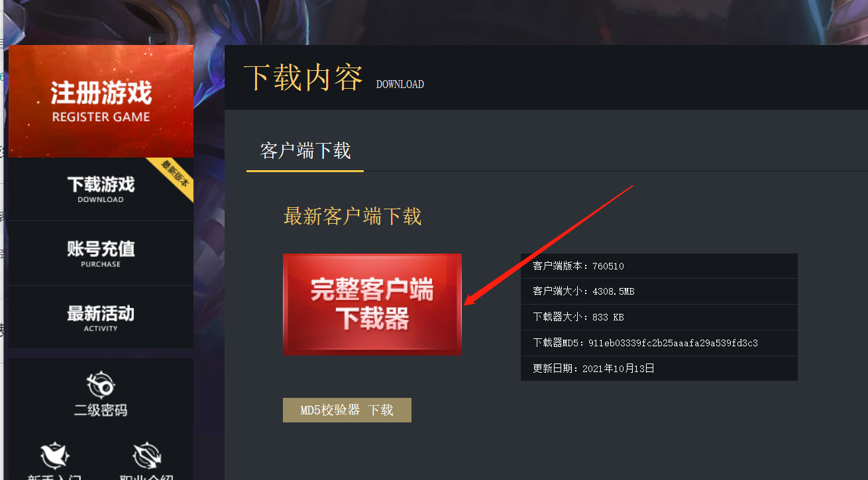868x480 pixels.
Task: Open 最新活动 ACTIVITY in the sidebar
Action: pyautogui.click(x=101, y=318)
